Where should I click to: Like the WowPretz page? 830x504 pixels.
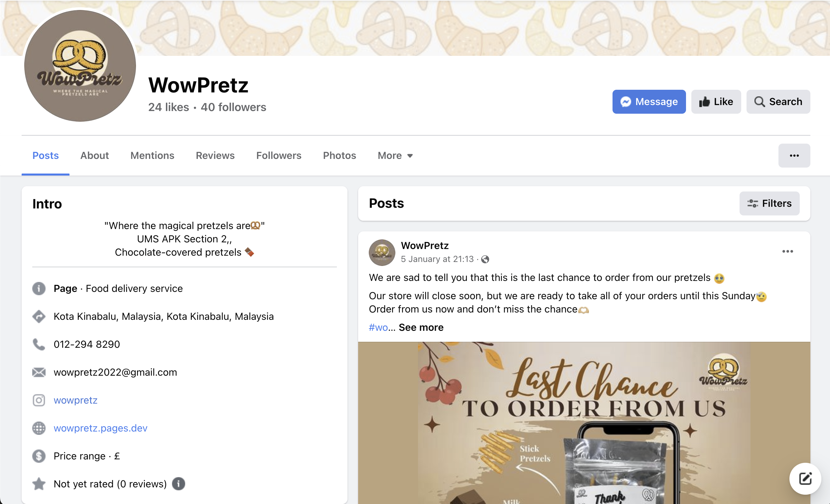point(716,102)
